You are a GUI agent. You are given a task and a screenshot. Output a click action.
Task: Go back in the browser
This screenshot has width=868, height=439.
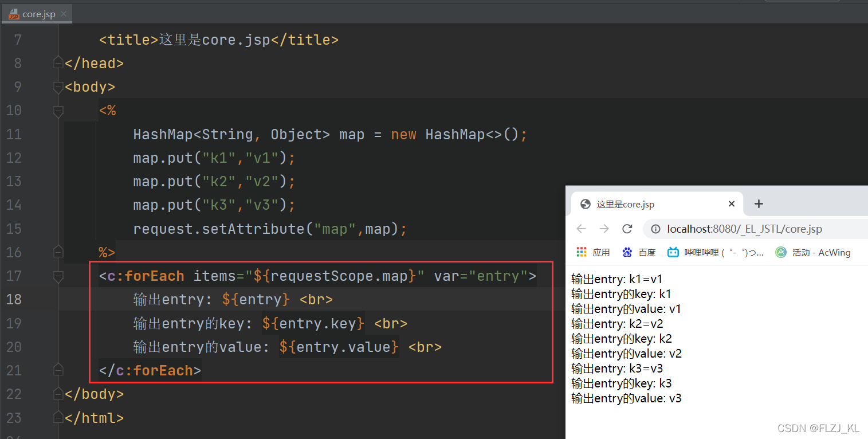click(x=582, y=229)
